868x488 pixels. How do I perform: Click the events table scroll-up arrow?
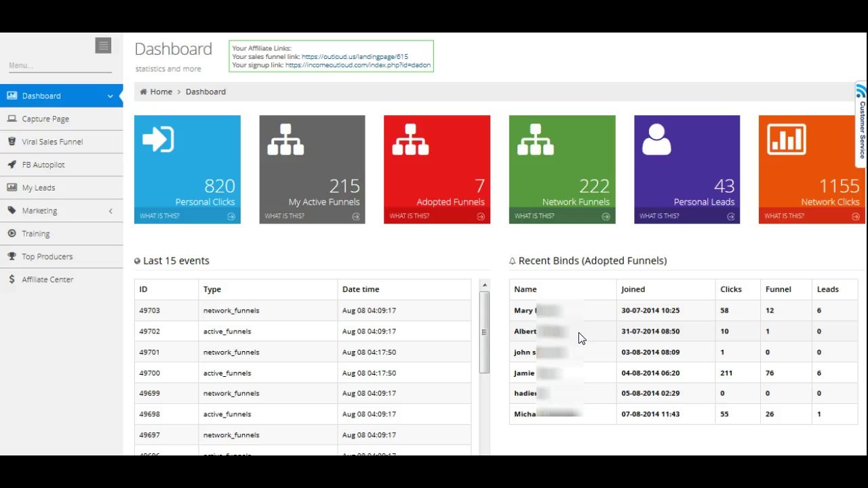point(484,285)
